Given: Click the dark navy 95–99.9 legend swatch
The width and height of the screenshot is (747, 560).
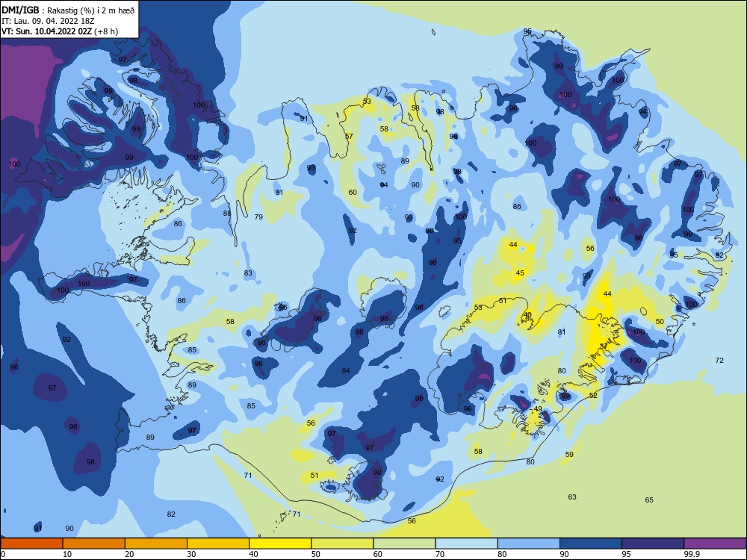Looking at the screenshot, I should coord(653,544).
